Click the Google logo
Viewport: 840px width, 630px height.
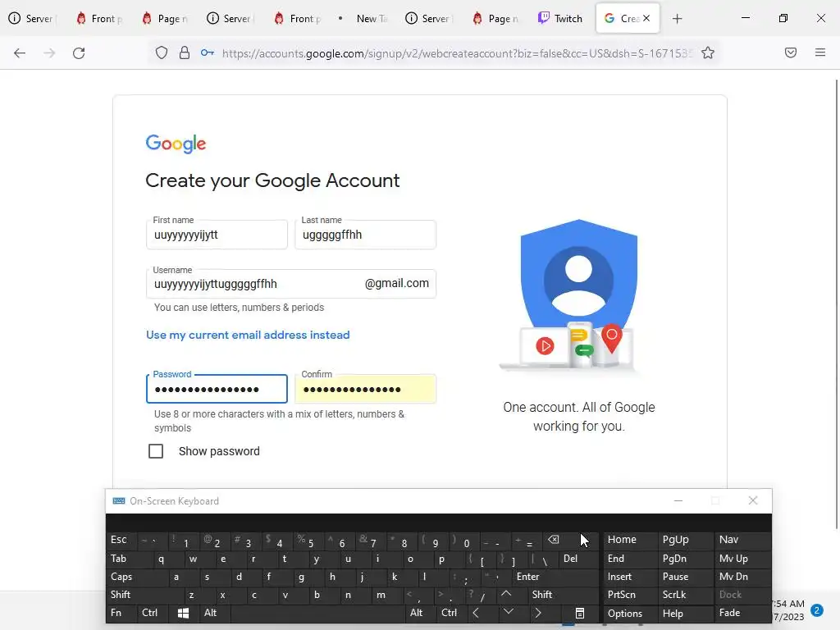(x=176, y=144)
